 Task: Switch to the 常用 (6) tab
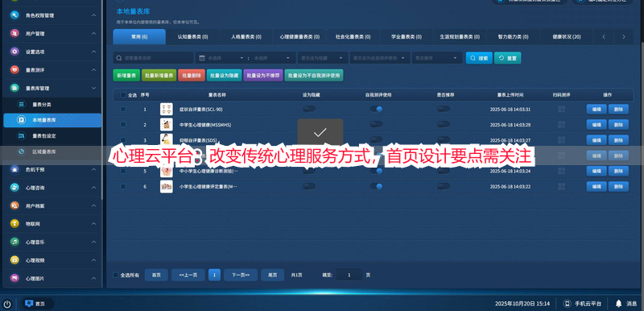click(139, 36)
